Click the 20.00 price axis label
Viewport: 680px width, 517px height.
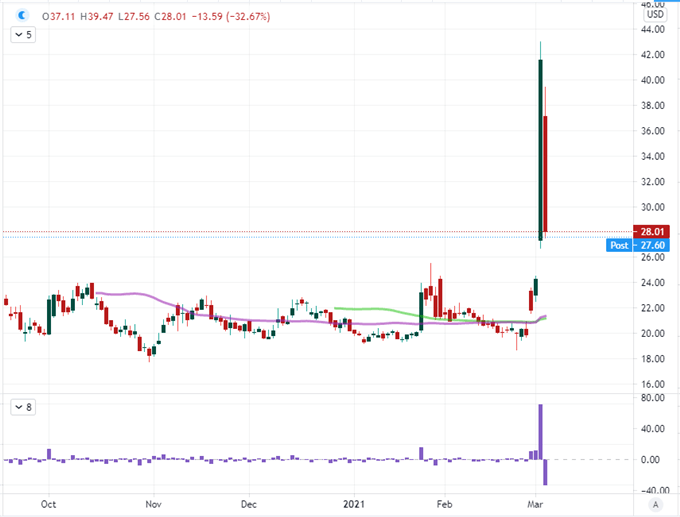[653, 334]
